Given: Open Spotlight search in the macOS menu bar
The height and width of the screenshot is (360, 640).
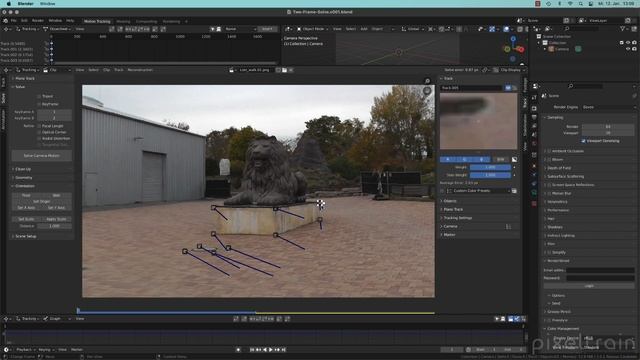Looking at the screenshot, I should (580, 4).
